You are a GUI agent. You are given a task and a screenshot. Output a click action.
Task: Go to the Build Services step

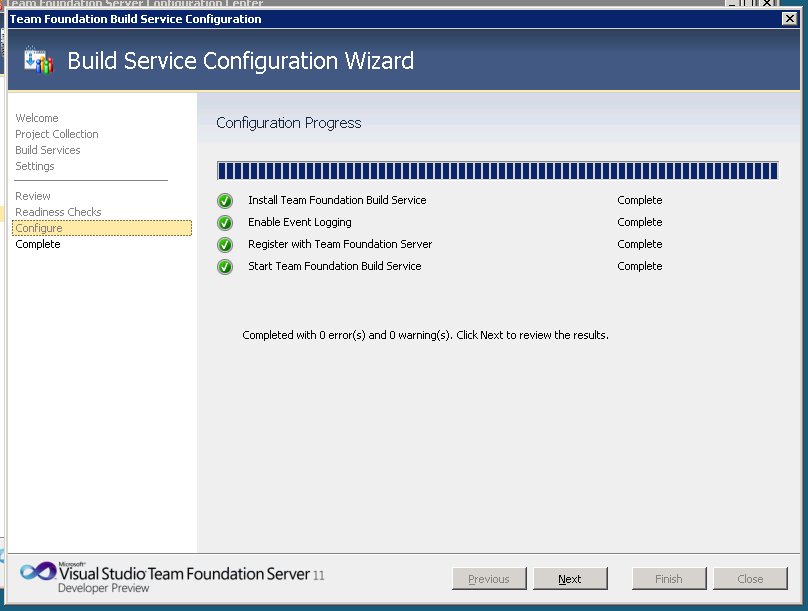tap(48, 150)
